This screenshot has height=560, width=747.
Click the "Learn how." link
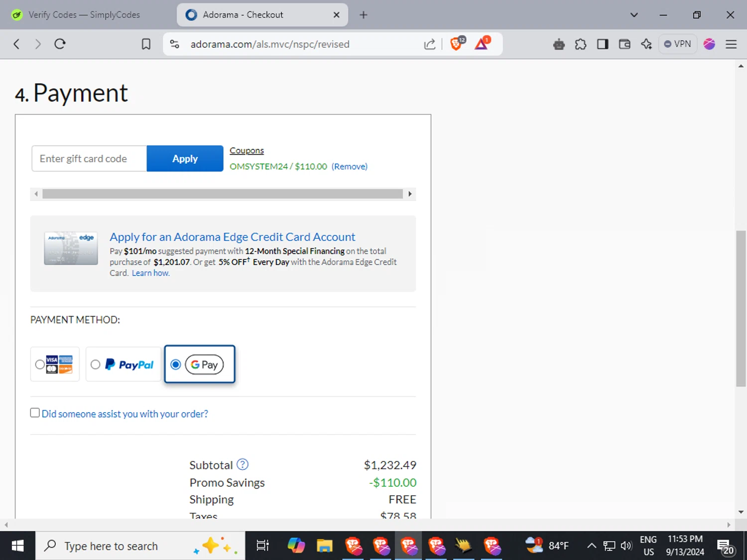pos(151,273)
